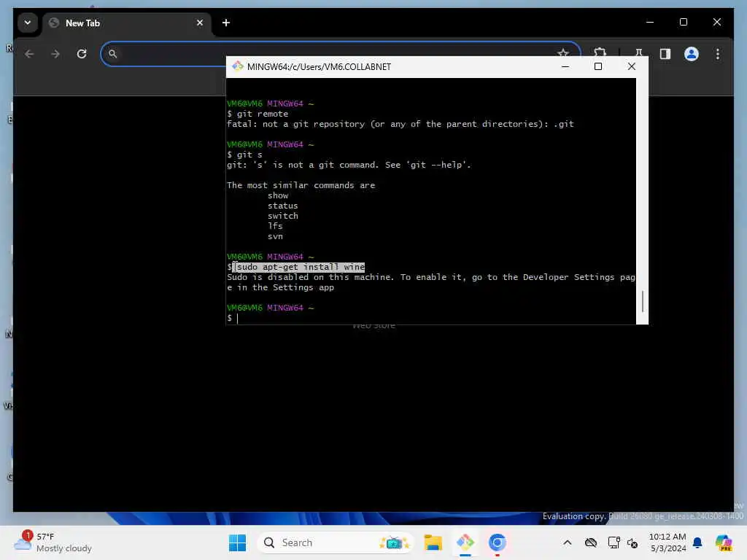Select the New Tab browser tab

(126, 23)
